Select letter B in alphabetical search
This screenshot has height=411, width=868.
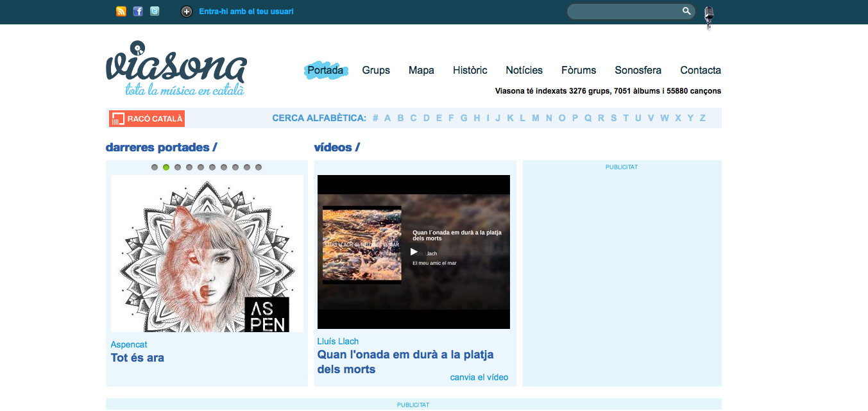click(400, 118)
